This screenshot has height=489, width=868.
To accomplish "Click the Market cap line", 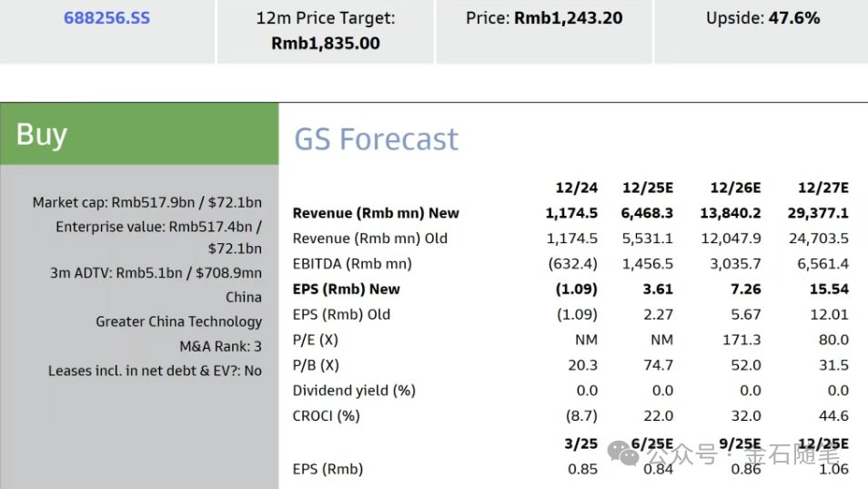I will pyautogui.click(x=146, y=203).
